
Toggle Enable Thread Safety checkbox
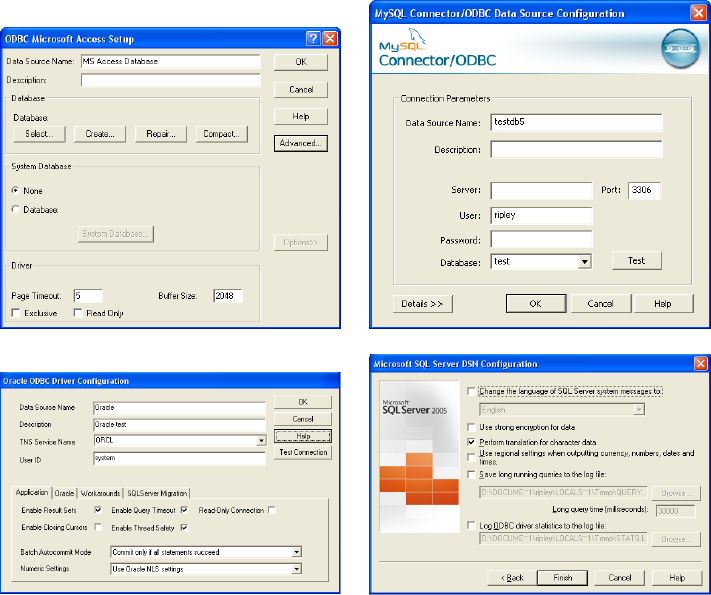click(x=184, y=527)
